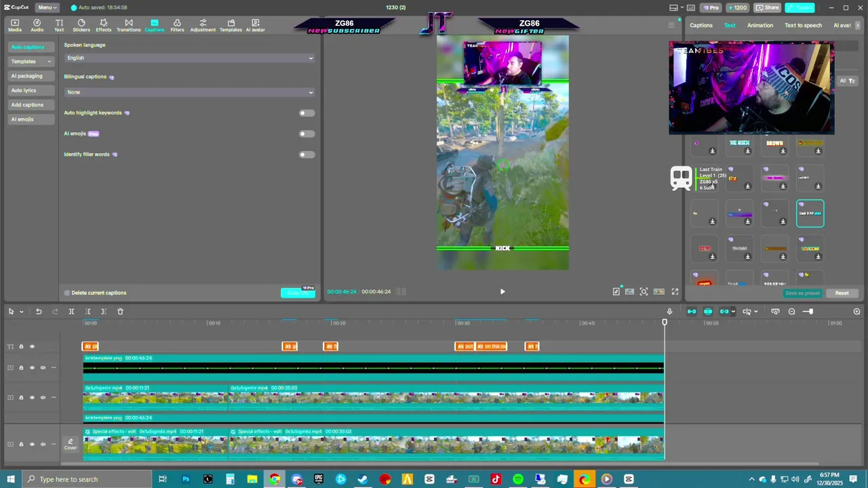
Task: Click the Reset button
Action: (x=842, y=293)
